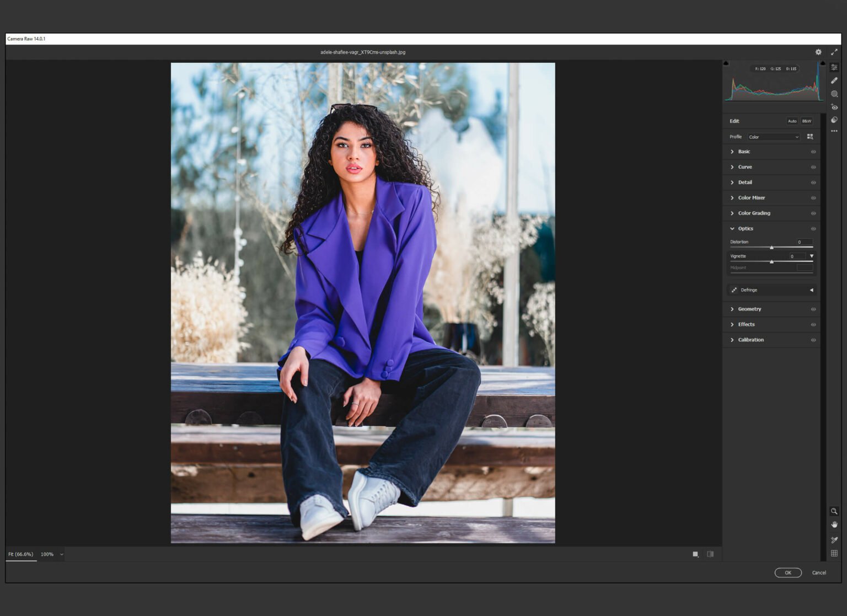This screenshot has width=847, height=616.
Task: Select the Edit panel sliders icon
Action: [x=834, y=67]
